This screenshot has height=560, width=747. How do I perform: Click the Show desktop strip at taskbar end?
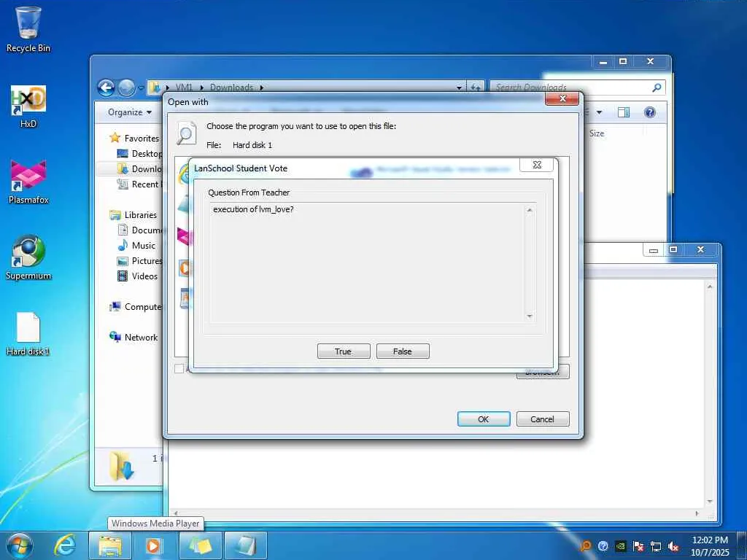(742, 545)
